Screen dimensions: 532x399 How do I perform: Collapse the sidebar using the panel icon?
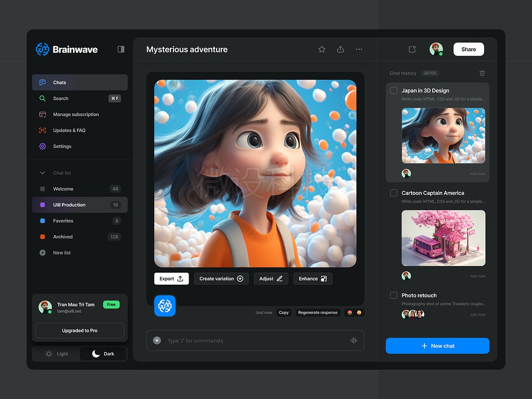point(121,49)
